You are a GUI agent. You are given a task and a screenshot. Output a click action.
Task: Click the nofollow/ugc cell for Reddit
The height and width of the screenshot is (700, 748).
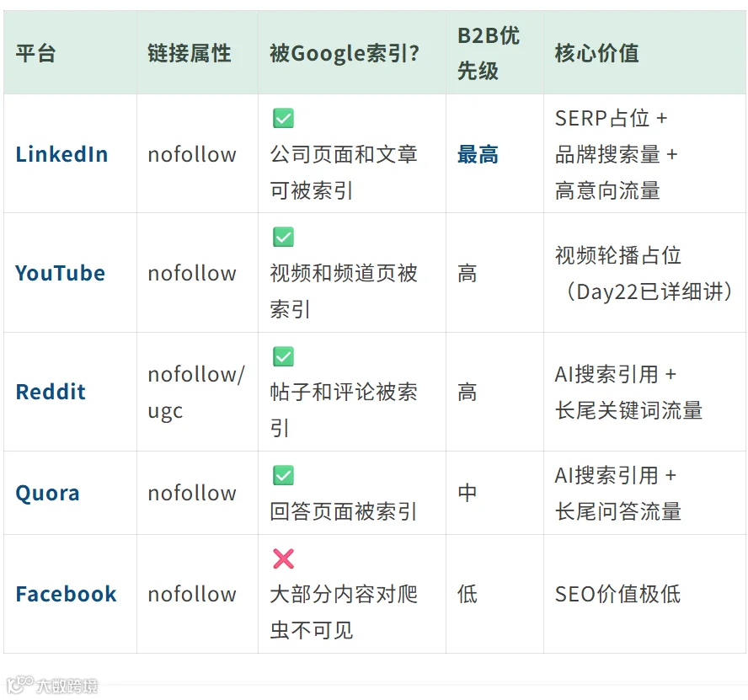pos(196,392)
